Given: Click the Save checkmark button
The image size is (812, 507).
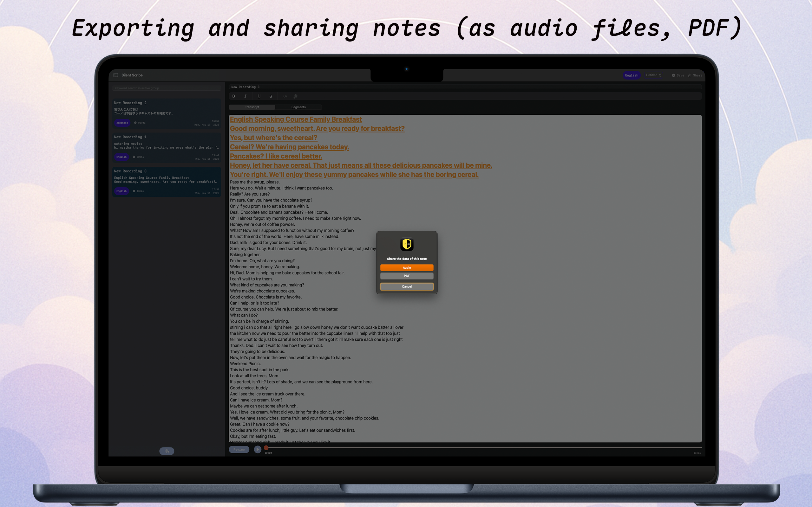Looking at the screenshot, I should (678, 75).
